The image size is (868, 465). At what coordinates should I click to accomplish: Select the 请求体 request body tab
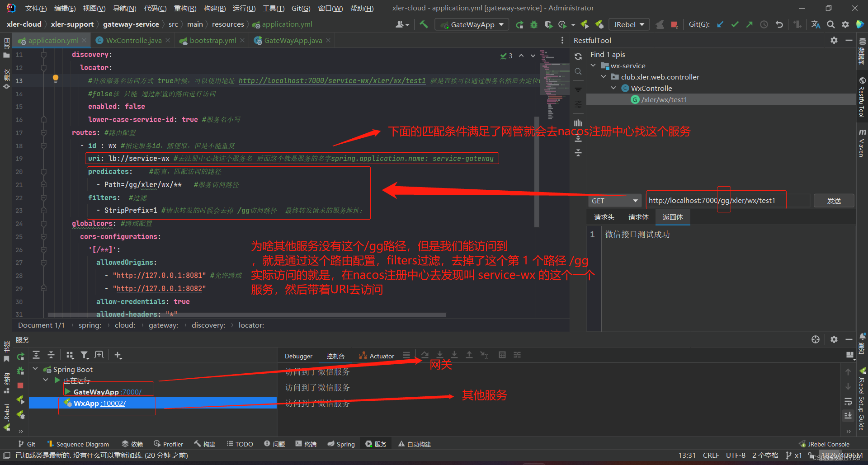pyautogui.click(x=638, y=217)
